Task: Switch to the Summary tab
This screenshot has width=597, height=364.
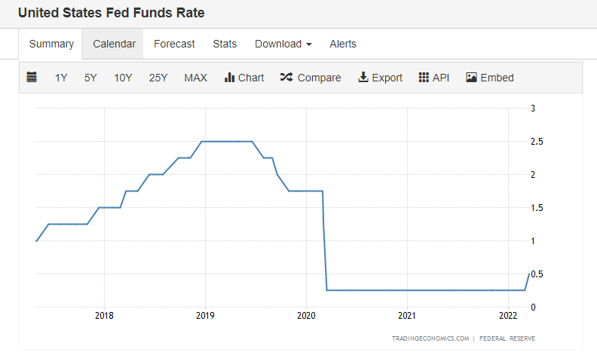Action: click(x=51, y=44)
